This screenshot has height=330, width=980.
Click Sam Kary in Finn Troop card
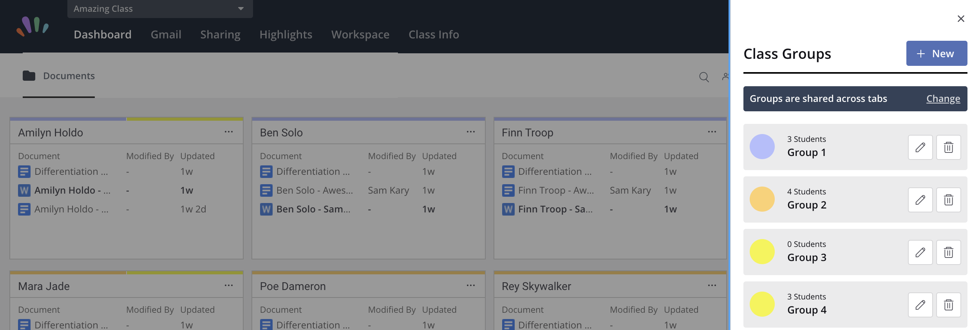[x=630, y=190]
